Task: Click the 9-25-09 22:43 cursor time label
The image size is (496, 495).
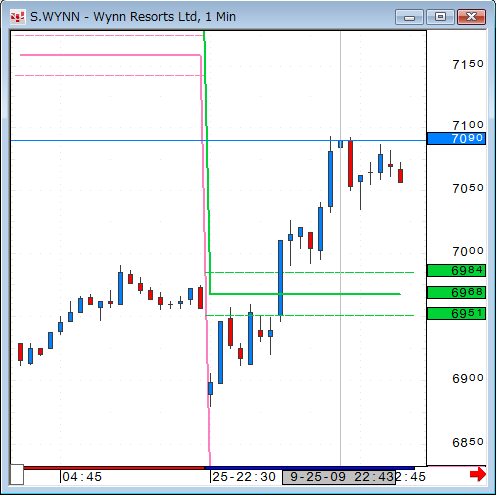Action: [339, 477]
